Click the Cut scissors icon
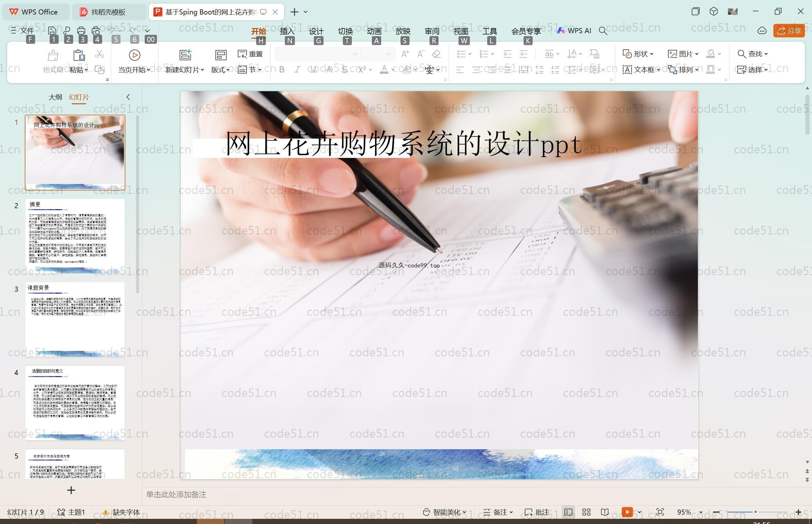The image size is (812, 524). tap(99, 54)
